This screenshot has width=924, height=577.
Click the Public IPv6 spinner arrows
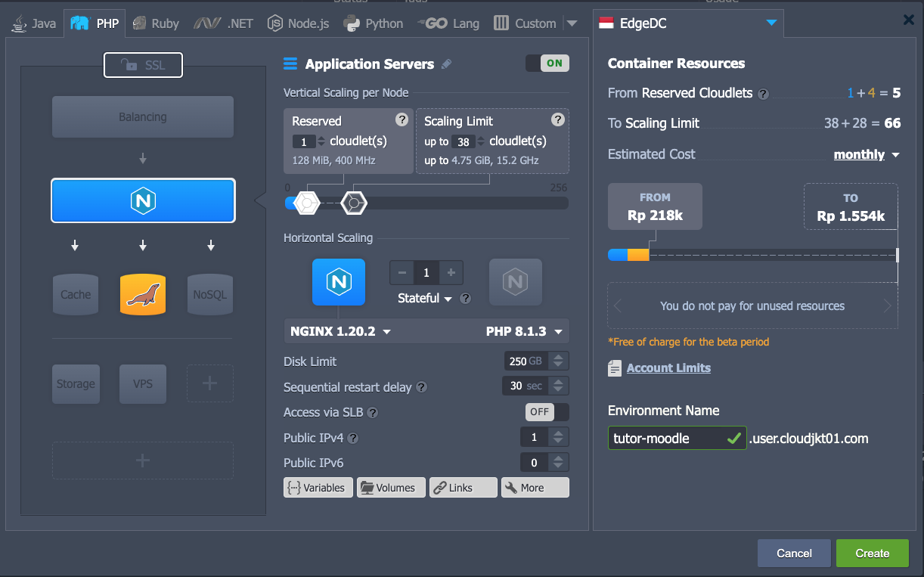pyautogui.click(x=559, y=463)
